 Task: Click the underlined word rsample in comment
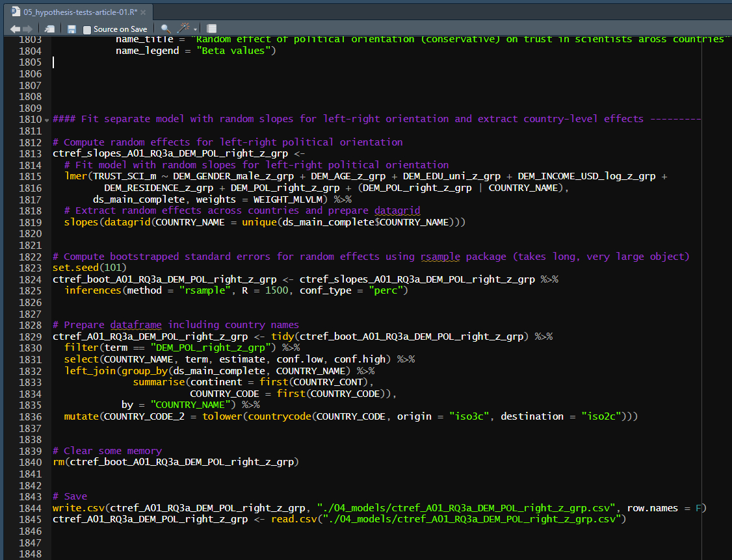(x=440, y=257)
